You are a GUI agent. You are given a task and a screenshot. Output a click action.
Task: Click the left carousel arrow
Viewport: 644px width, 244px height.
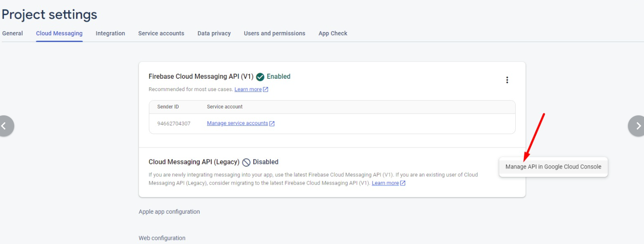5,126
